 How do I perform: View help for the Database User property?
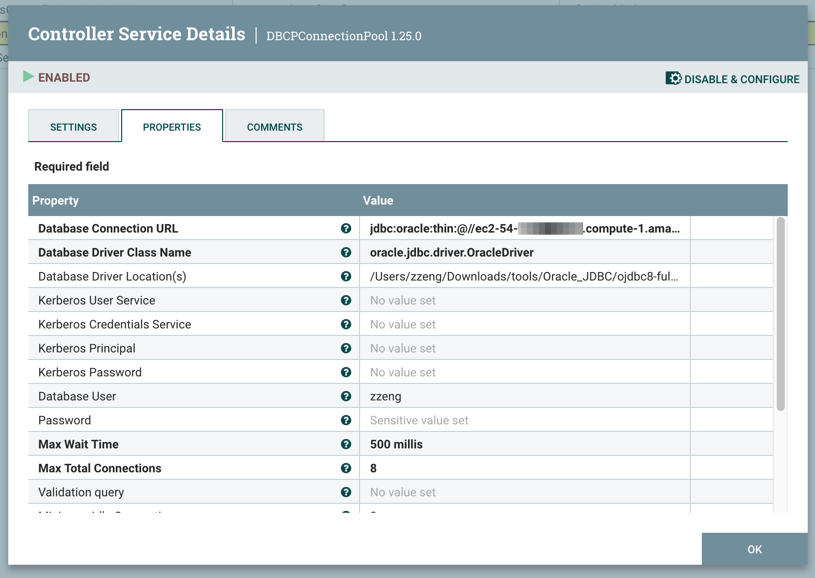(x=345, y=396)
